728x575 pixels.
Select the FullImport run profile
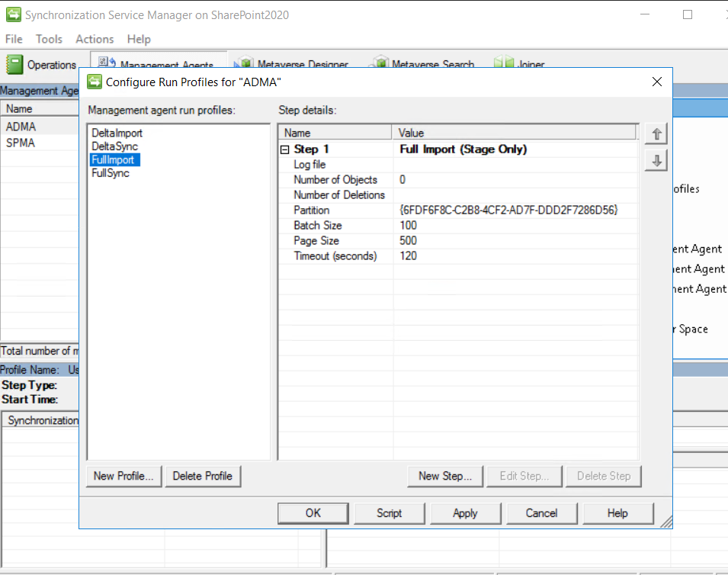click(113, 160)
